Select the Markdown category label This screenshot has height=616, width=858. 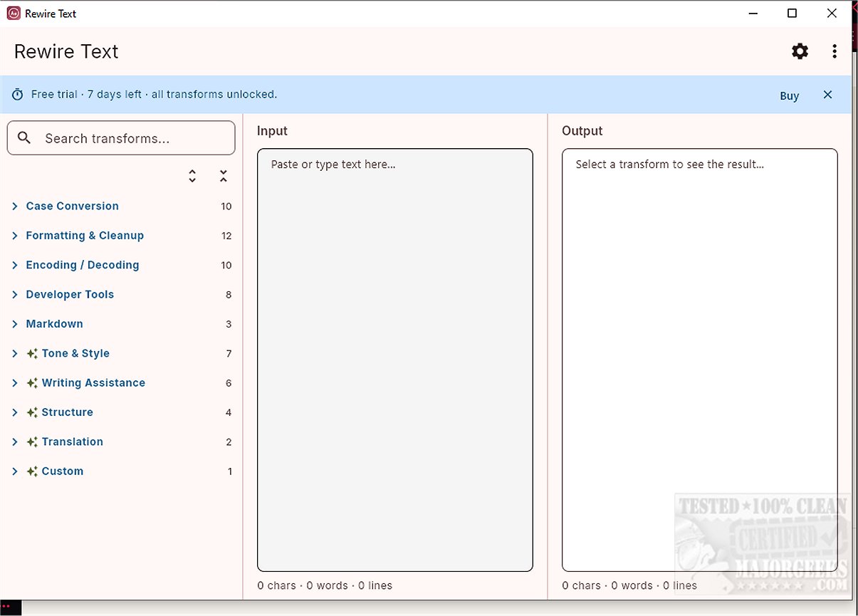pos(55,324)
